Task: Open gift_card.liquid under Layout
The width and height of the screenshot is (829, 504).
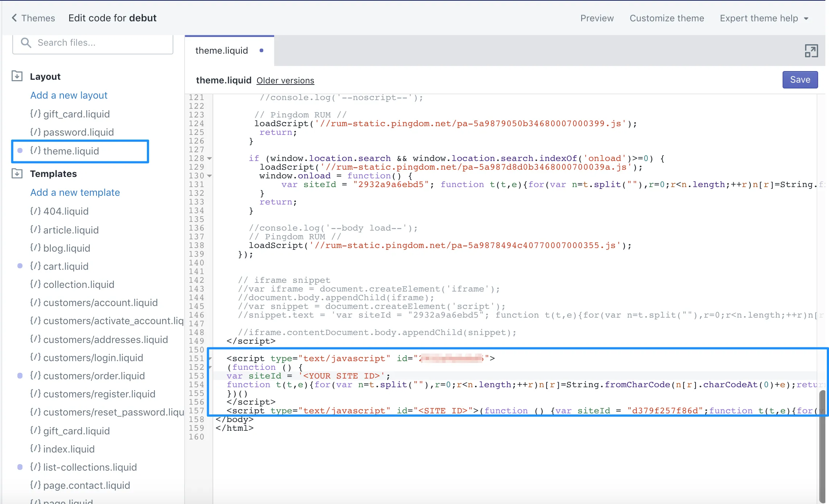Action: [77, 114]
